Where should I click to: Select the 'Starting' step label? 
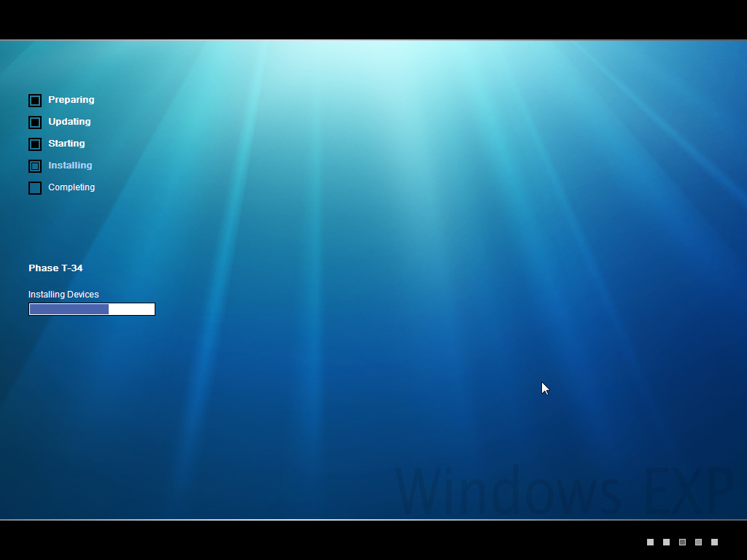[x=66, y=144]
